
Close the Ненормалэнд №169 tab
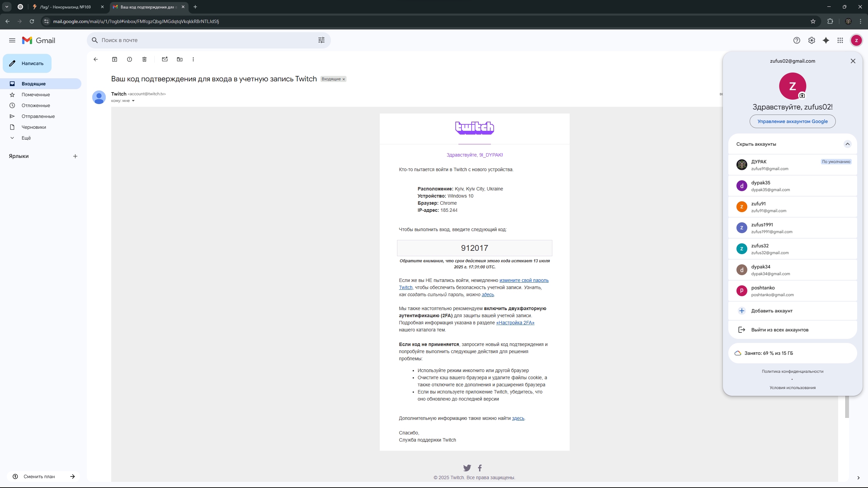coord(102,7)
